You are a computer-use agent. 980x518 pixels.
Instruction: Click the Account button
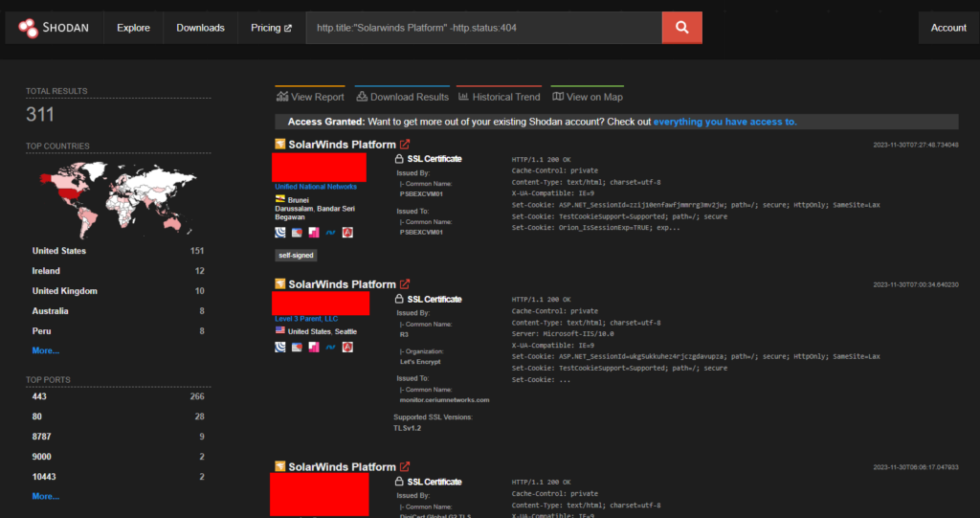click(x=948, y=28)
